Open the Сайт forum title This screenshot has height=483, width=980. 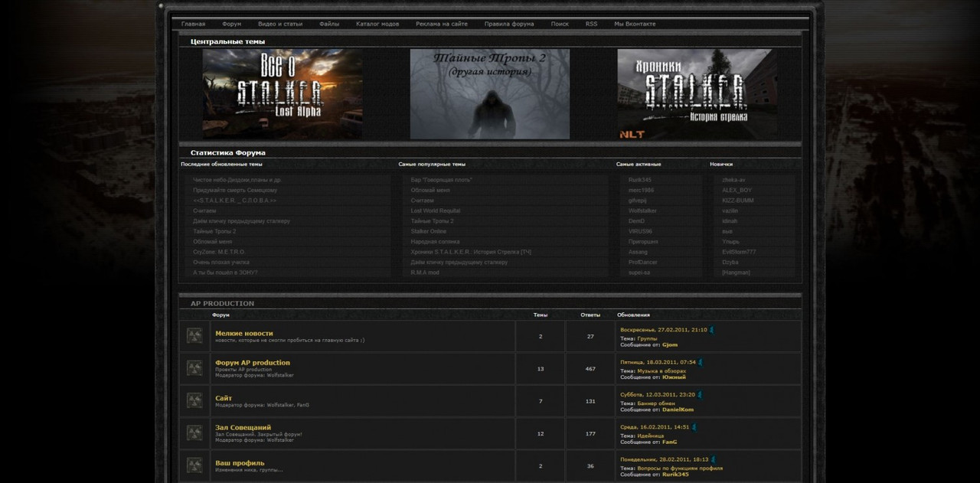click(224, 398)
